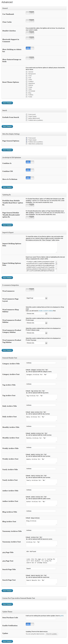Check the Footer reset theme option
This screenshot has width=68, height=644.
pyautogui.click(x=27, y=97)
